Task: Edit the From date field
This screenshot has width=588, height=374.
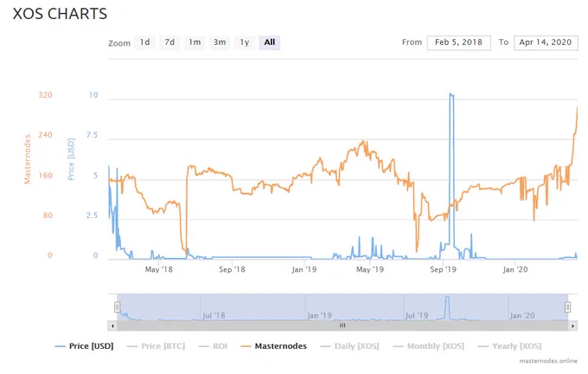Action: [458, 42]
